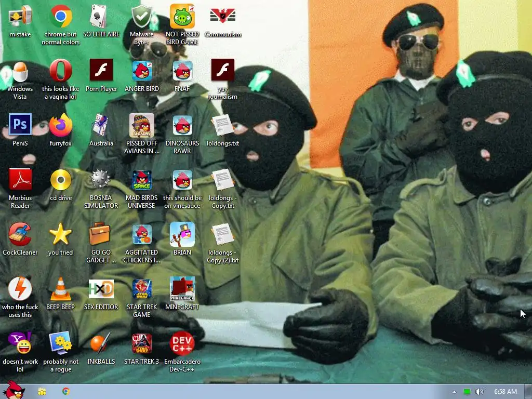Open the red Opera 'O' icon
The width and height of the screenshot is (532, 399).
coord(61,71)
